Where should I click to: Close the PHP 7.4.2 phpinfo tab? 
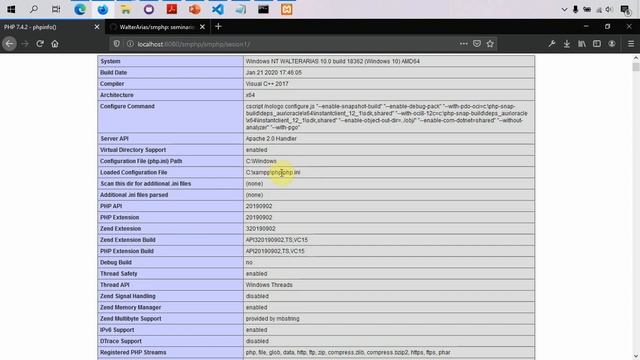pyautogui.click(x=97, y=27)
